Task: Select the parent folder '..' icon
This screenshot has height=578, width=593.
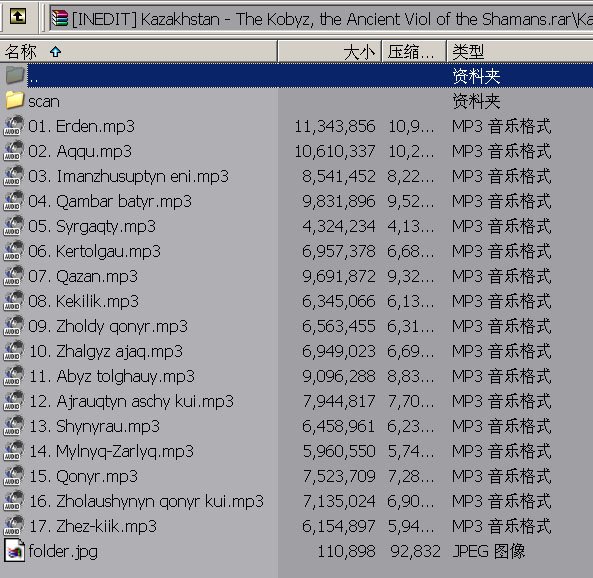Action: click(15, 75)
